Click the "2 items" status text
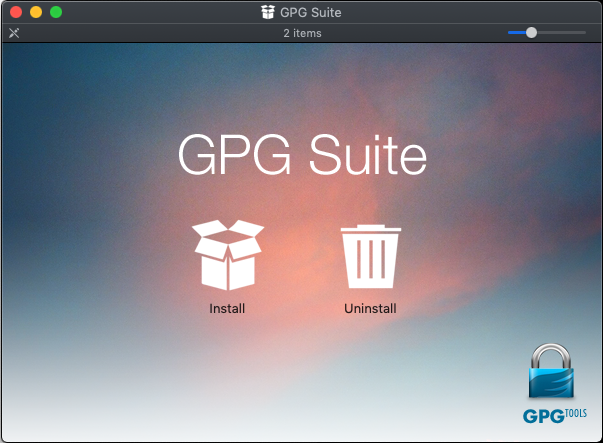Screen dimensions: 603x443 click(x=303, y=33)
